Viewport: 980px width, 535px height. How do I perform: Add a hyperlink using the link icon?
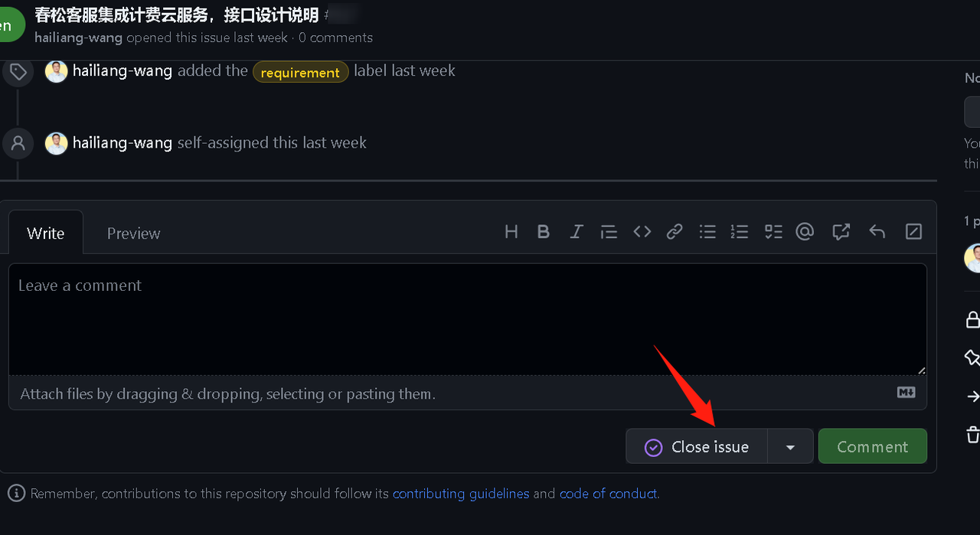point(675,232)
